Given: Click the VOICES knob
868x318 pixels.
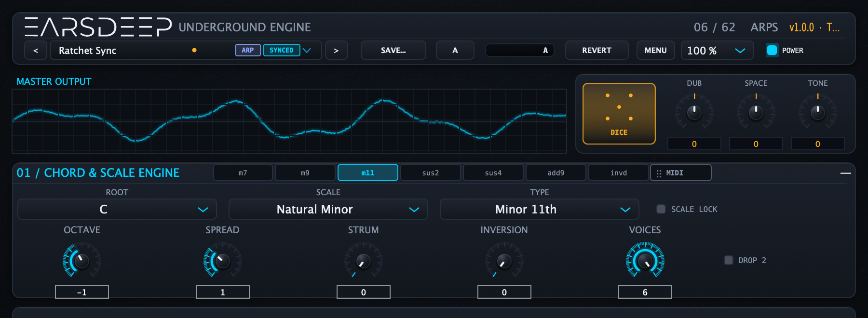Looking at the screenshot, I should point(645,261).
